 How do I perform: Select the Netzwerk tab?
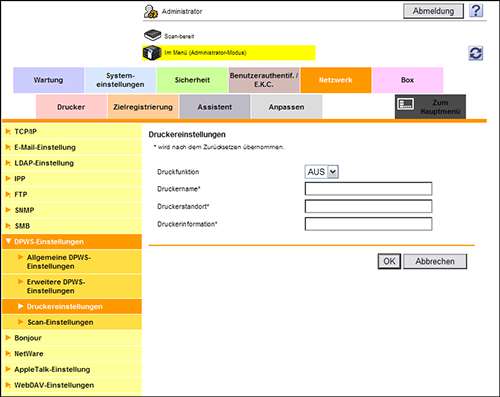336,80
